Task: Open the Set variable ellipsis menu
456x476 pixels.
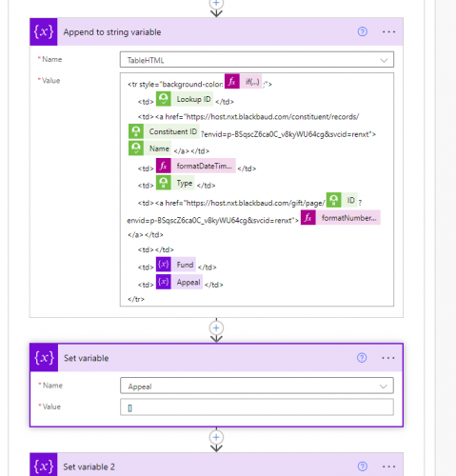Action: 388,358
